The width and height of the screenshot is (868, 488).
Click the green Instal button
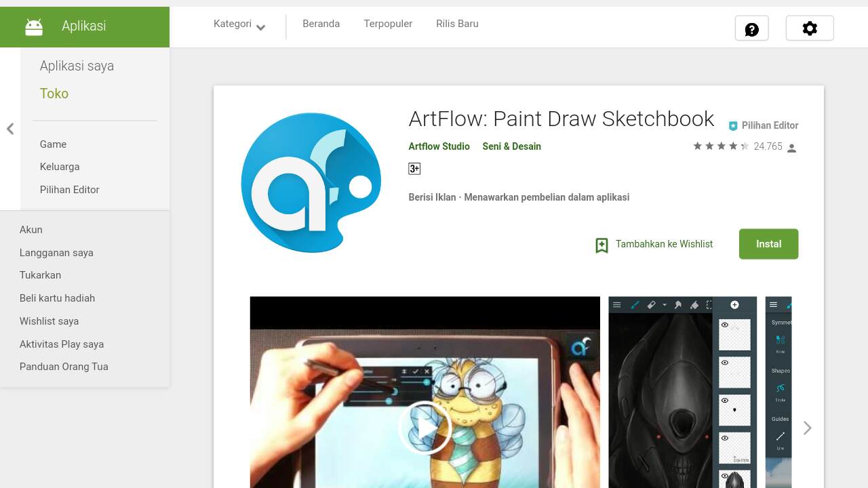point(768,244)
